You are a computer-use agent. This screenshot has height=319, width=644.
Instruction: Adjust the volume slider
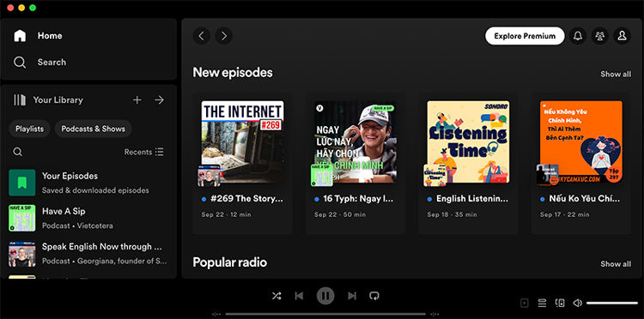tap(612, 303)
